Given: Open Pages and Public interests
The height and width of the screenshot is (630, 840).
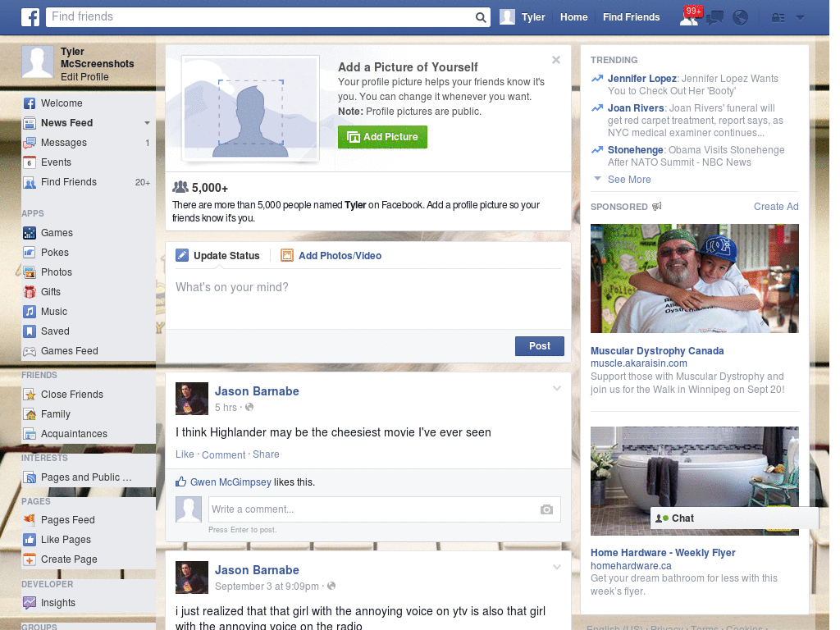Looking at the screenshot, I should coord(85,477).
